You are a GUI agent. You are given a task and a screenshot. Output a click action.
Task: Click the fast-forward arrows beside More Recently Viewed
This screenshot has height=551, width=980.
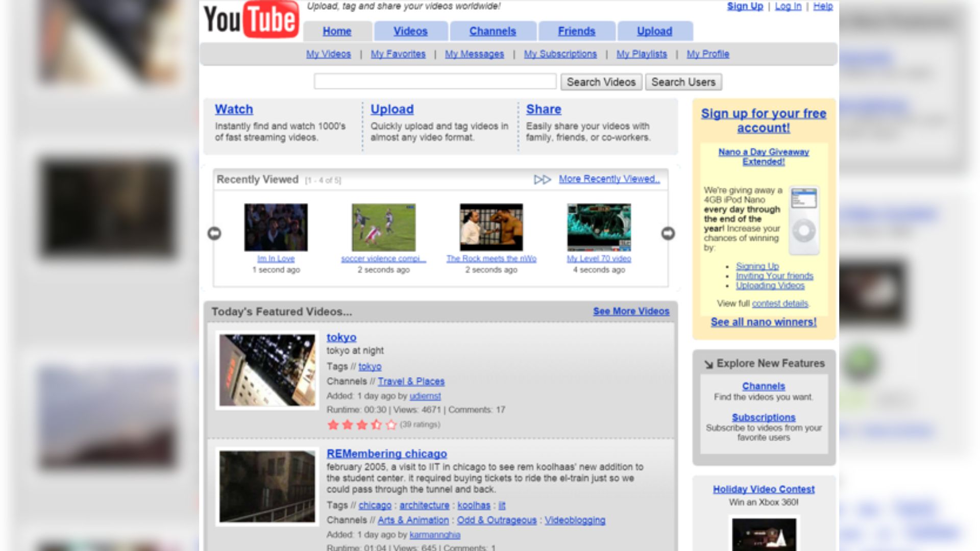(542, 180)
